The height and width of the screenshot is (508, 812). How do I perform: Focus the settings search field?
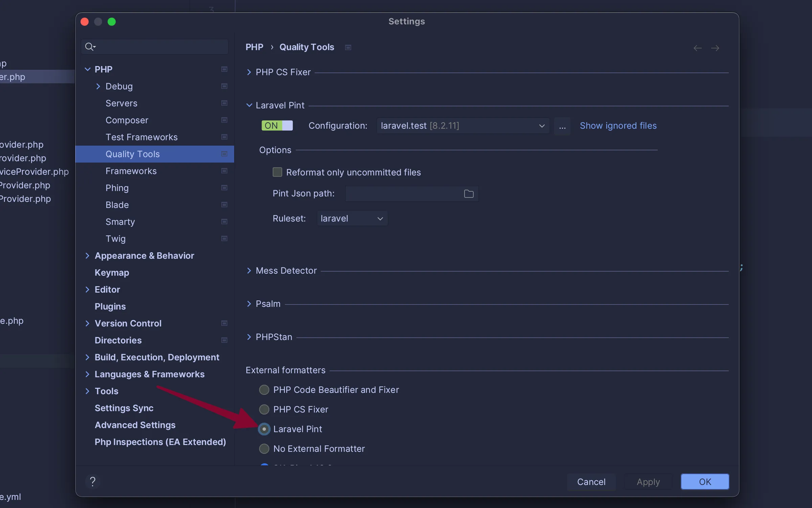[x=155, y=47]
